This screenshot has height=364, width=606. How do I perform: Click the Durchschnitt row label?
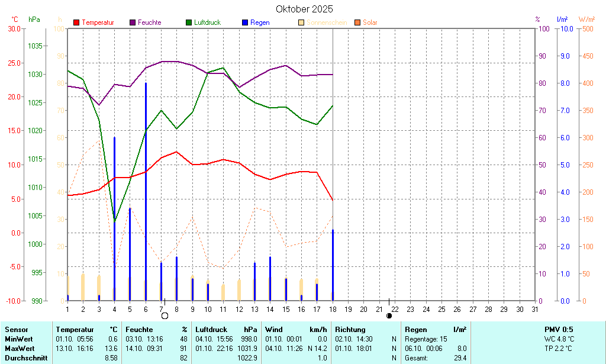coord(24,357)
